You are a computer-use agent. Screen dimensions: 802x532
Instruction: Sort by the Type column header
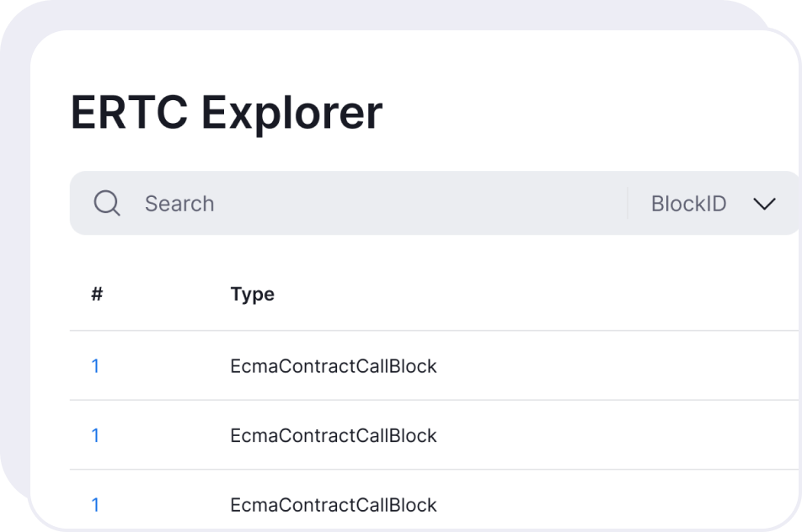252,294
